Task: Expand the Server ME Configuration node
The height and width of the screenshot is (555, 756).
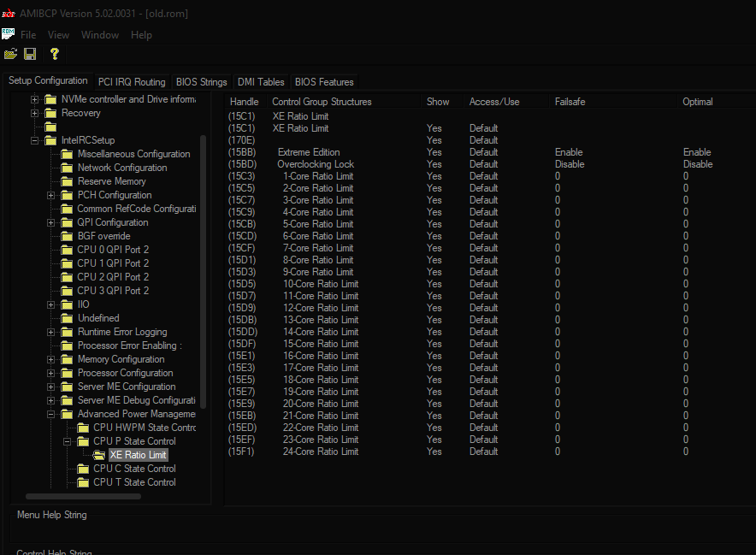Action: coord(50,387)
